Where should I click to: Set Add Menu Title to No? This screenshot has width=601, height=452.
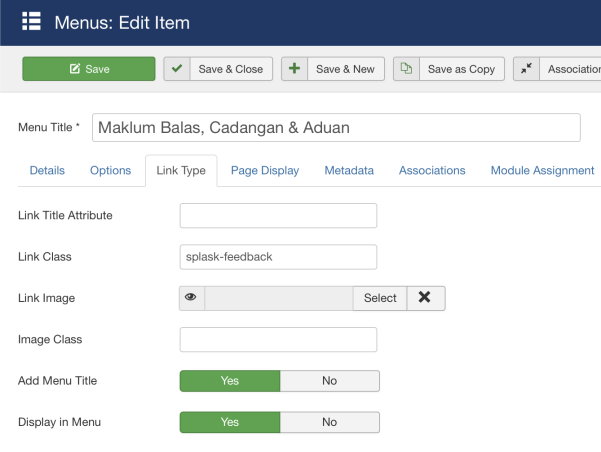point(329,381)
